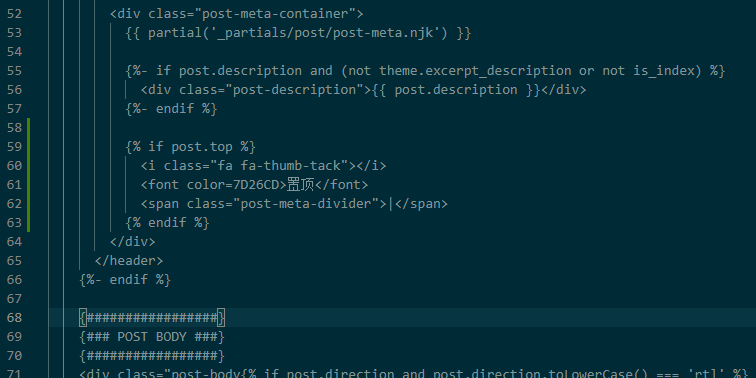Viewport: 756px width, 378px height.
Task: Click the highlighted opening brace on line 68
Action: (x=83, y=318)
